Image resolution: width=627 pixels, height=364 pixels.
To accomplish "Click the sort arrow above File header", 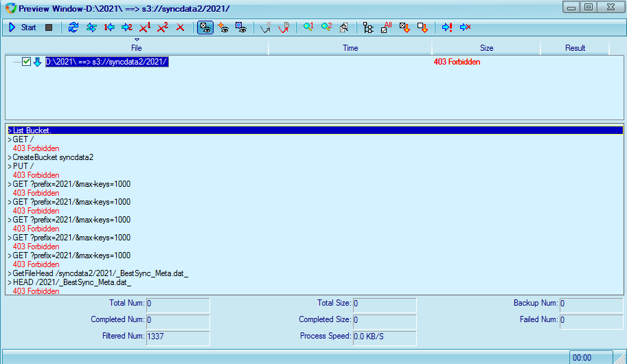I will point(137,40).
